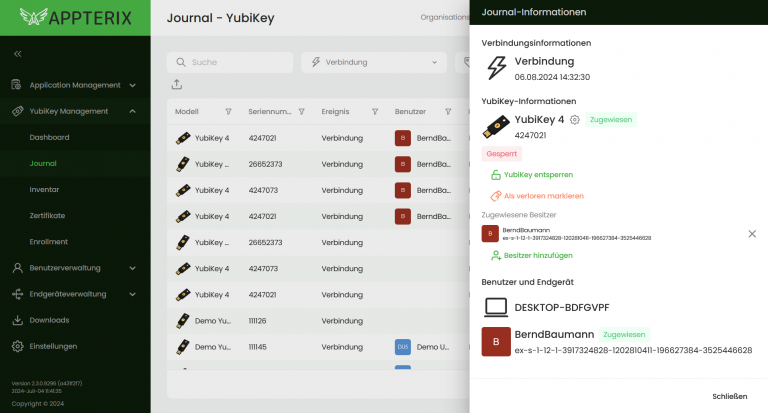
Task: Open Downloads section
Action: [49, 320]
